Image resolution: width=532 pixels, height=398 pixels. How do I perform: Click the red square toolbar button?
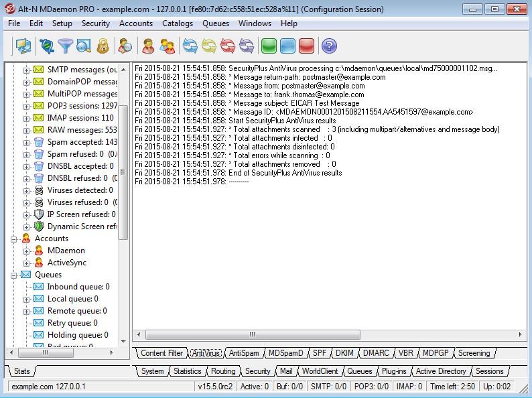coord(307,46)
